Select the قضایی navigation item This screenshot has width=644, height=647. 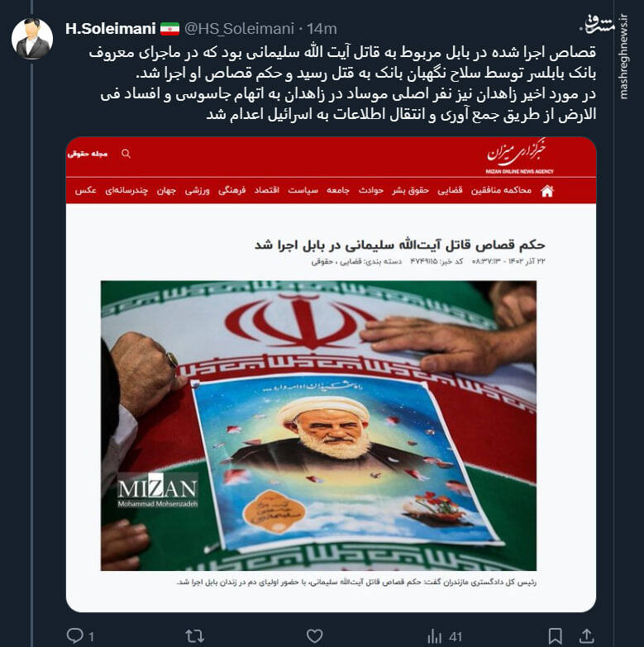coord(450,190)
